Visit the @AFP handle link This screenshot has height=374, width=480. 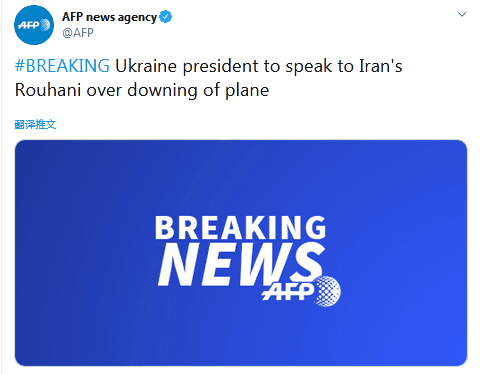point(78,33)
